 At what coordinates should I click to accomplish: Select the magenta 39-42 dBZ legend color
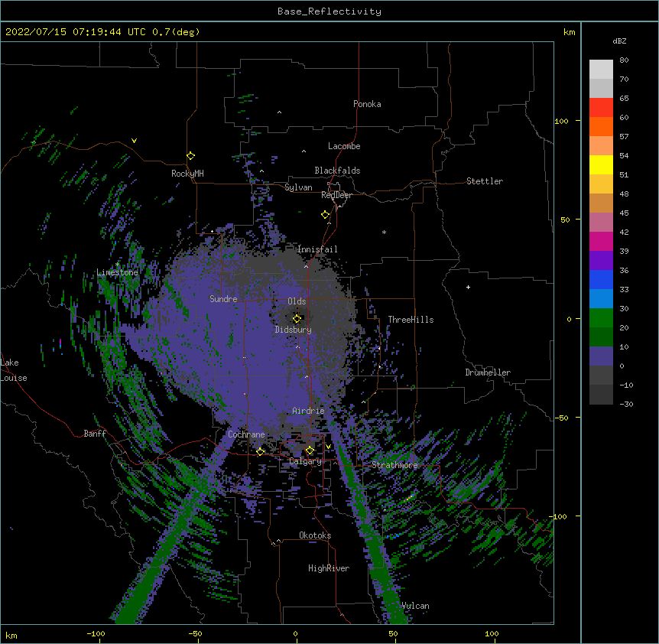coord(601,241)
